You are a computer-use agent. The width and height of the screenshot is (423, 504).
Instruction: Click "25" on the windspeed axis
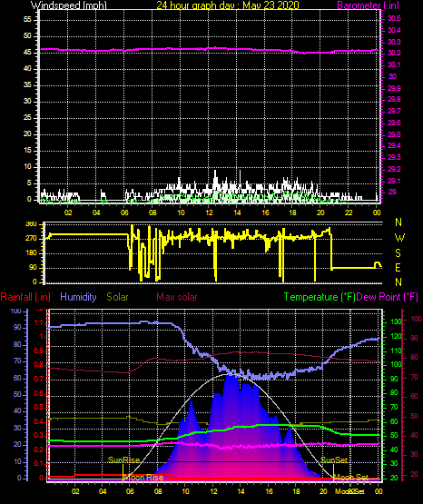click(27, 118)
